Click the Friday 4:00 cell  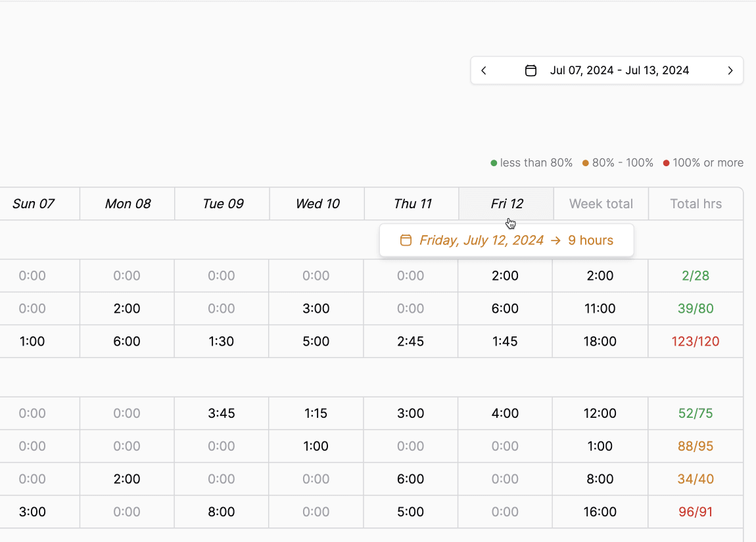[505, 413]
